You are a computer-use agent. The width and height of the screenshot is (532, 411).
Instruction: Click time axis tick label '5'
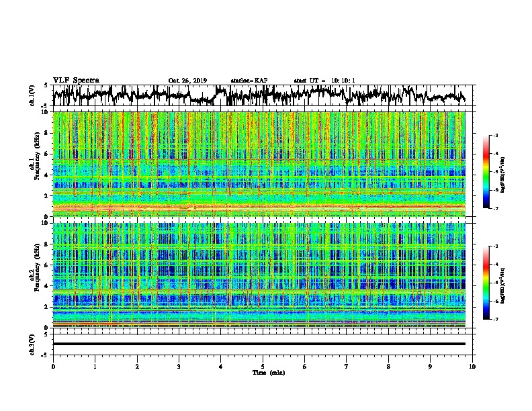tap(263, 367)
